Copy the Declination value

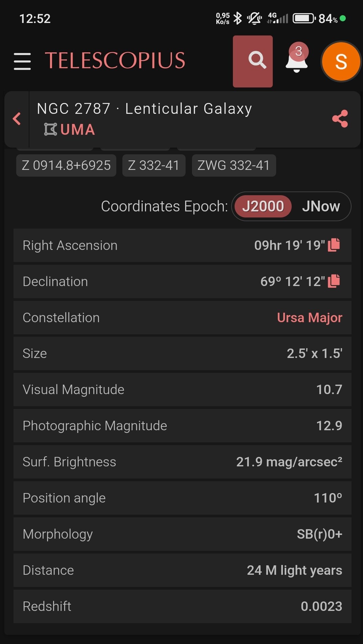tap(334, 281)
